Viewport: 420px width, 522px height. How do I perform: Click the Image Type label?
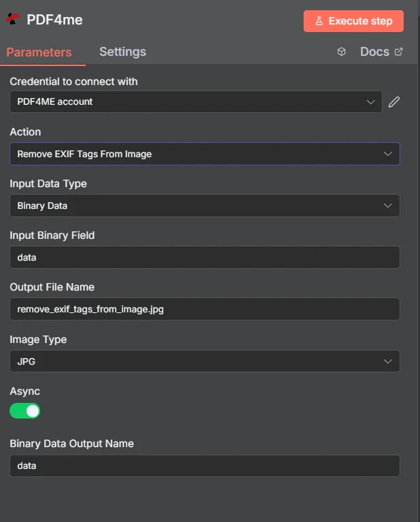(x=38, y=340)
